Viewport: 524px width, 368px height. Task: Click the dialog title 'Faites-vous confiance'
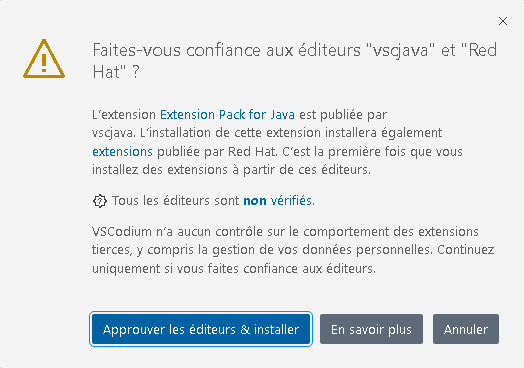click(177, 50)
